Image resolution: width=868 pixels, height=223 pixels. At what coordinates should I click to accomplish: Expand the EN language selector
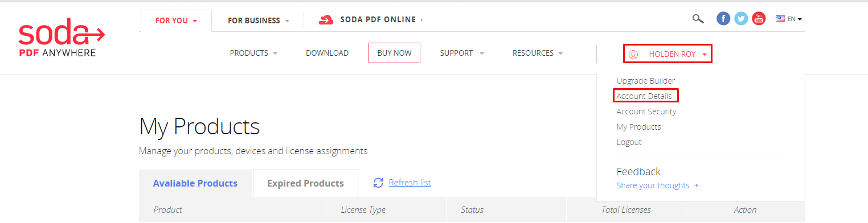(x=789, y=19)
